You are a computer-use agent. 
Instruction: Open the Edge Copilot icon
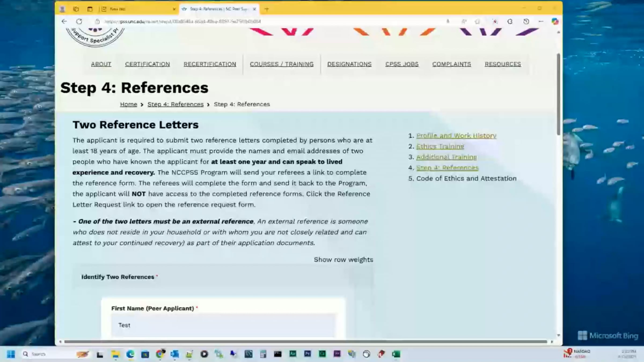(x=555, y=21)
